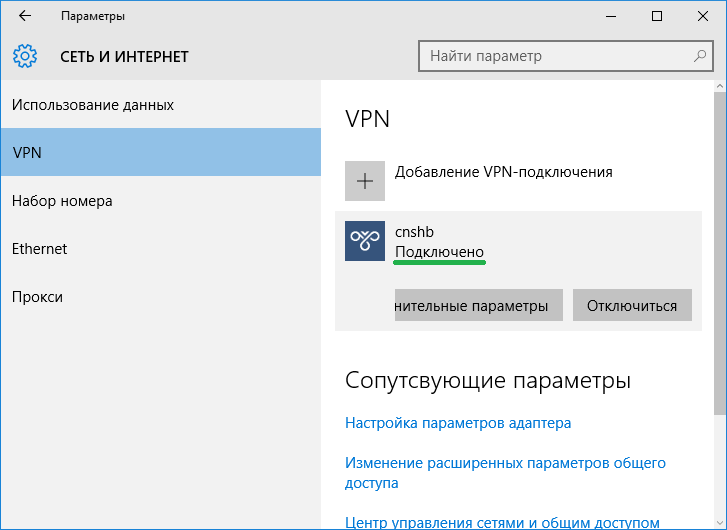The image size is (727, 530).
Task: Select the cnshb VPN connection icon
Action: click(x=365, y=241)
